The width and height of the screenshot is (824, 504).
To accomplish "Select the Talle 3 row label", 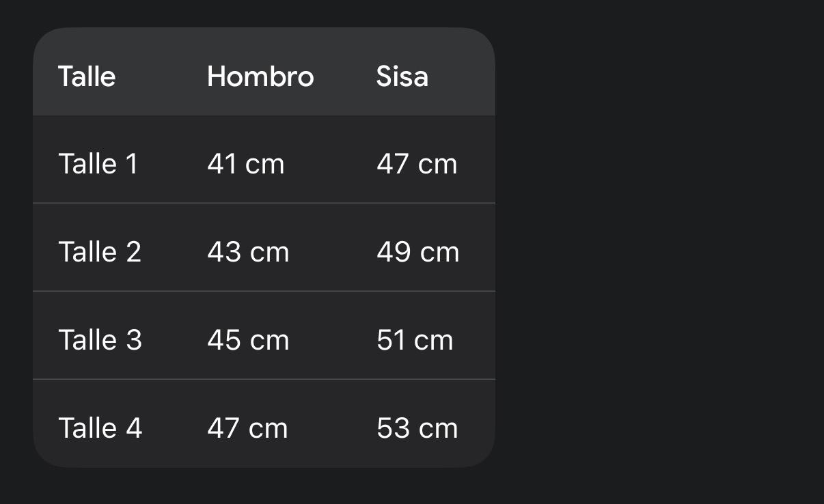I will tap(100, 340).
